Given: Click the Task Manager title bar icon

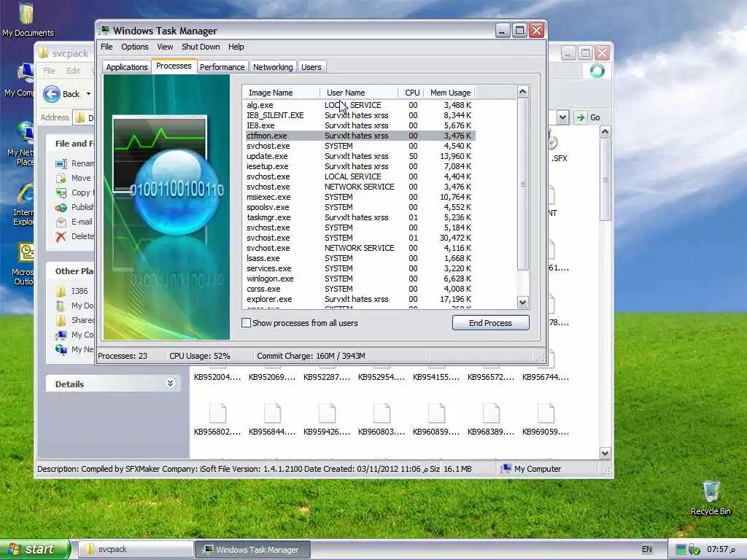Looking at the screenshot, I should click(104, 31).
